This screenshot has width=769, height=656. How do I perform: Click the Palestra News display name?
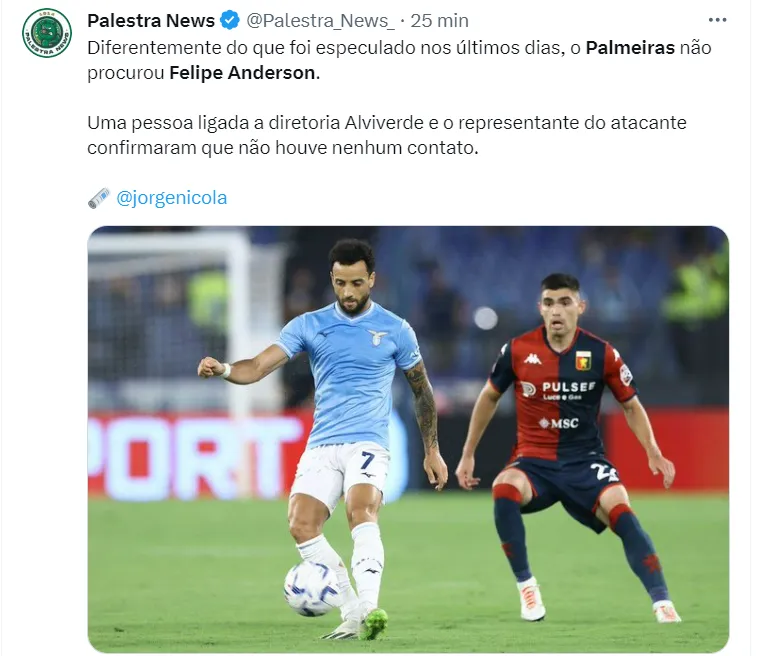pos(151,21)
